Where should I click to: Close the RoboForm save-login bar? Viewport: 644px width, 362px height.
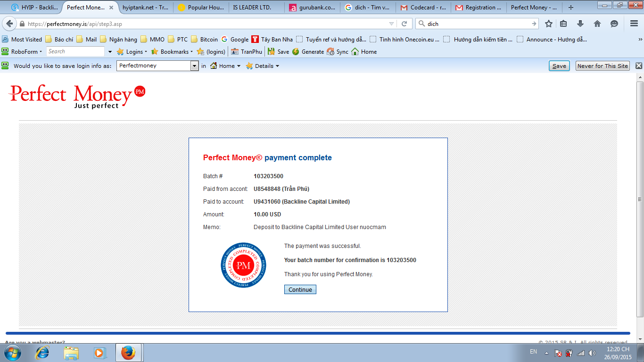tap(639, 66)
